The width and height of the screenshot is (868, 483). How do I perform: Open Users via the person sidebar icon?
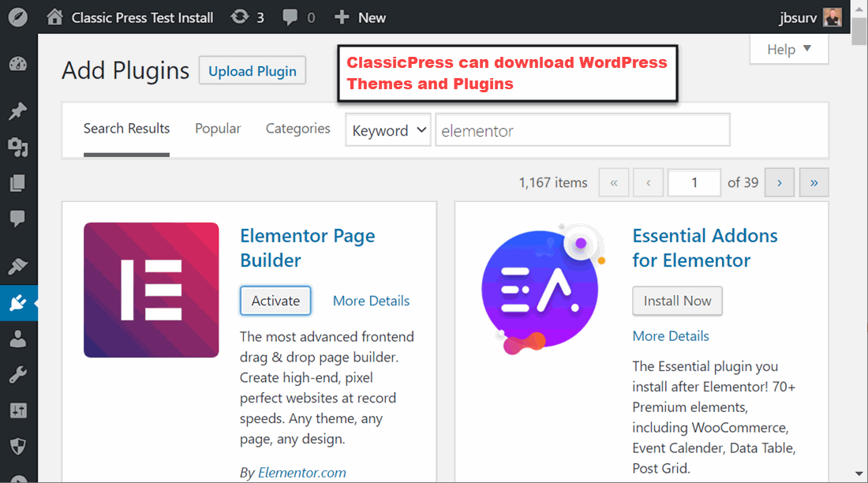17,339
